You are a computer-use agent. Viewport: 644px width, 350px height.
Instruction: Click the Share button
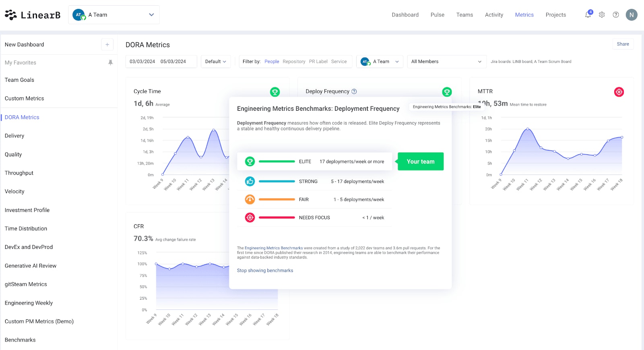point(623,44)
